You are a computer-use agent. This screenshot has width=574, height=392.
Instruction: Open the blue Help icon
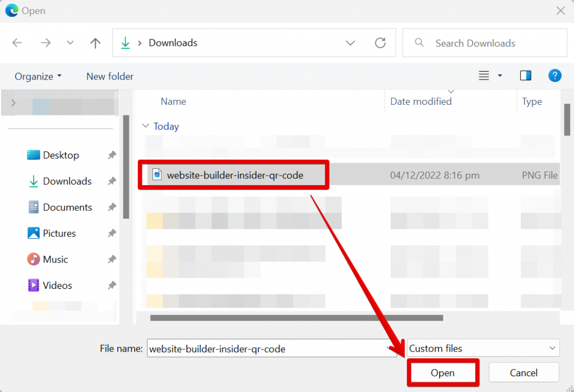(x=554, y=76)
